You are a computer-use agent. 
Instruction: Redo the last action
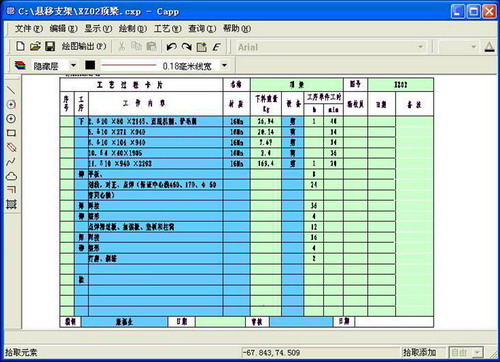pyautogui.click(x=187, y=47)
